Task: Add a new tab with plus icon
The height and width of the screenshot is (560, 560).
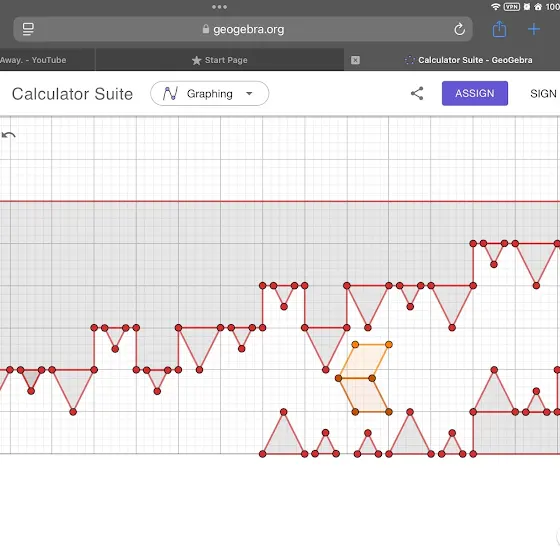Action: [534, 29]
